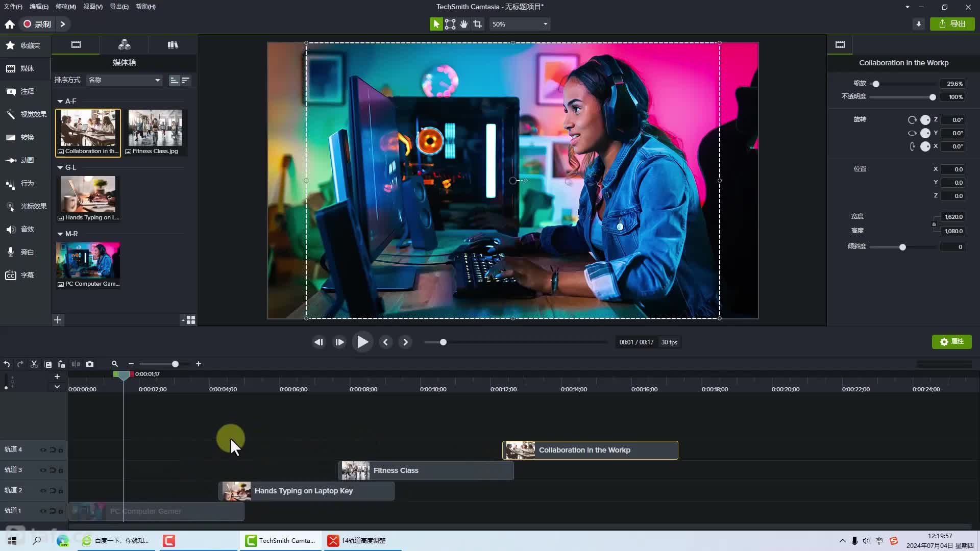Click the 倾斜度 skew slider handle
Screen dimensions: 980x551
[902, 247]
